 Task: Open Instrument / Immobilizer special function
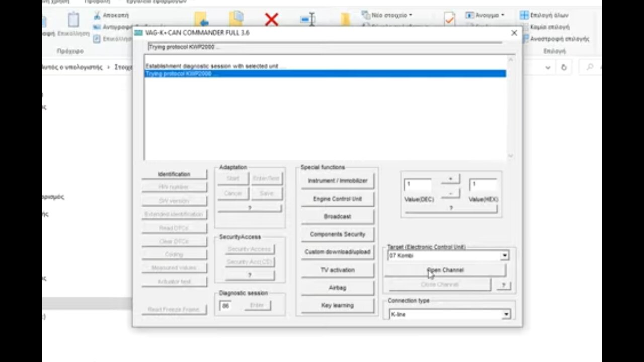click(338, 181)
